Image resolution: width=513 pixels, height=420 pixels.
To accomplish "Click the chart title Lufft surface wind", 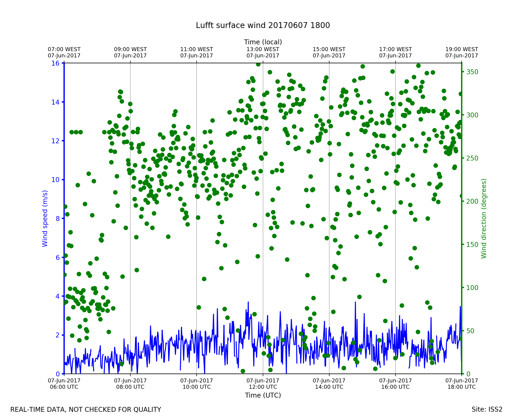I will point(263,26).
